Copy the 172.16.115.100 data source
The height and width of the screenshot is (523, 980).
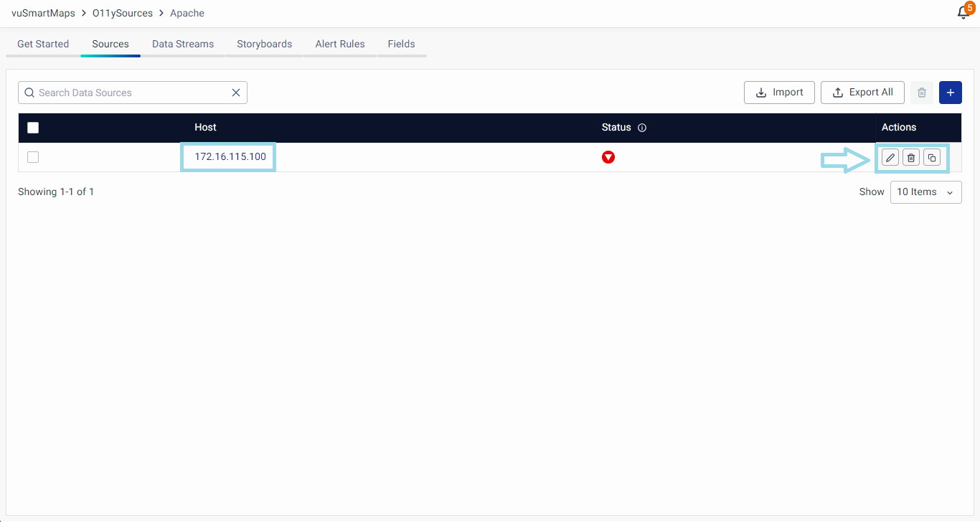931,158
